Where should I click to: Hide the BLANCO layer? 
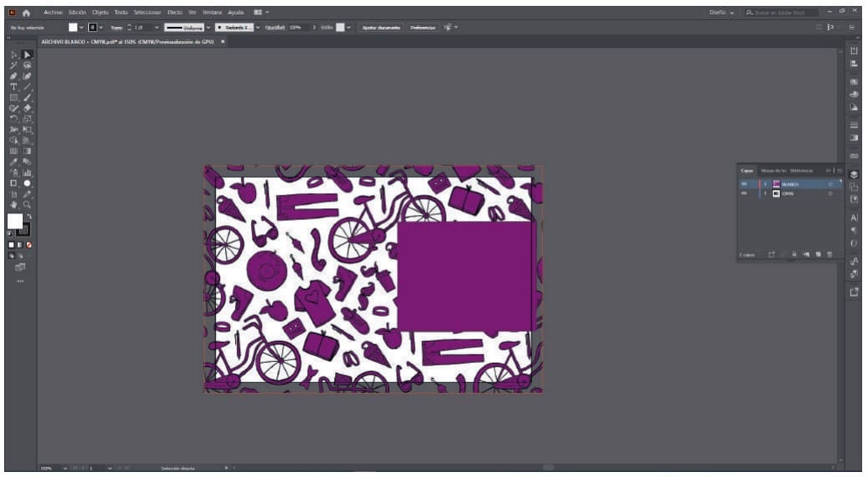point(744,184)
